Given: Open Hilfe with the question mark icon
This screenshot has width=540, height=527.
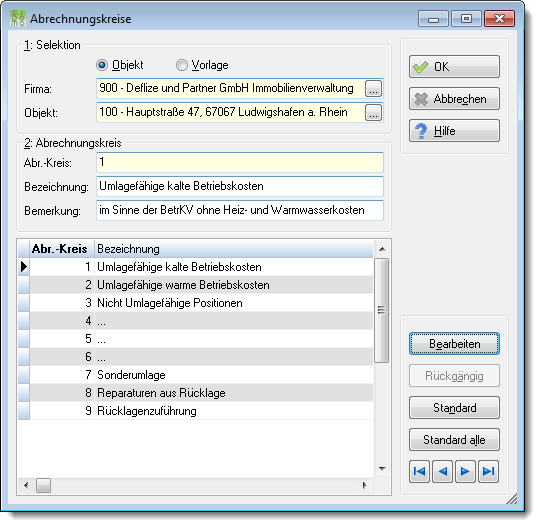Looking at the screenshot, I should 454,131.
